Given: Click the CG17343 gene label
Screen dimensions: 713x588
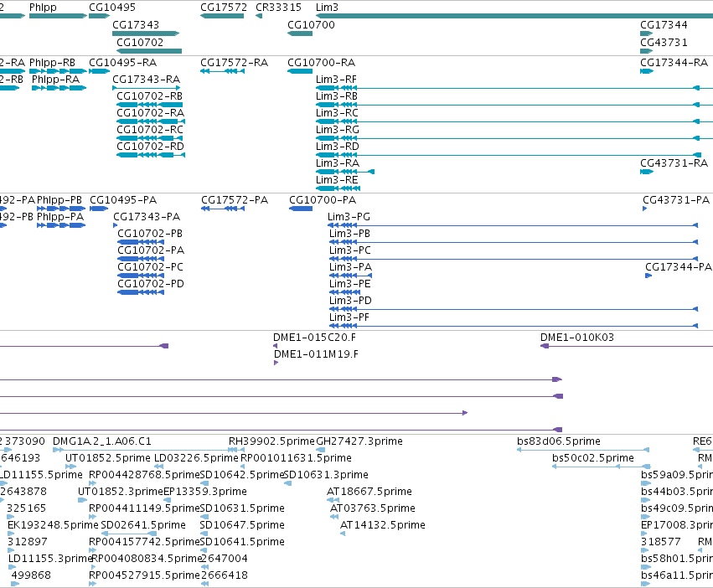Looking at the screenshot, I should [136, 24].
